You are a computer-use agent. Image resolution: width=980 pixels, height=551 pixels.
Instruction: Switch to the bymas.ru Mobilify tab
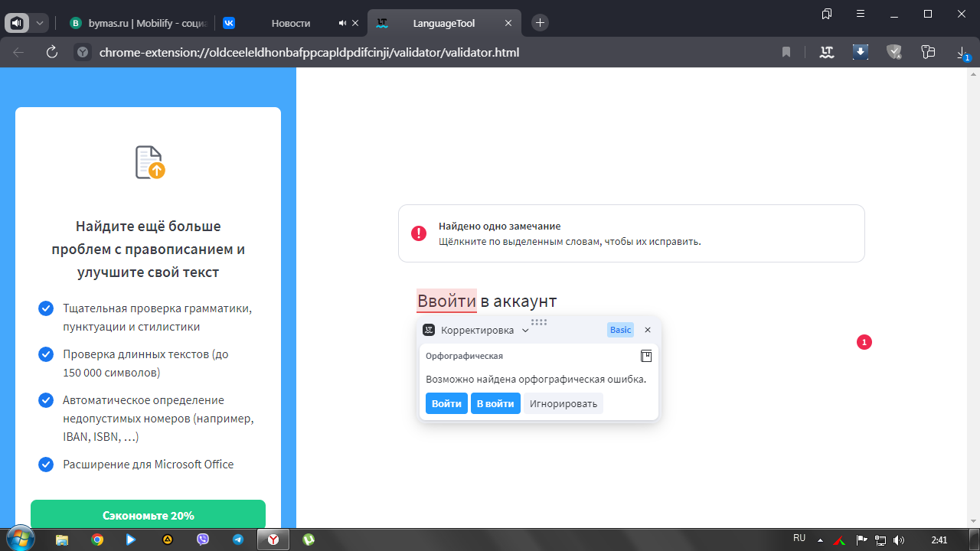(138, 23)
